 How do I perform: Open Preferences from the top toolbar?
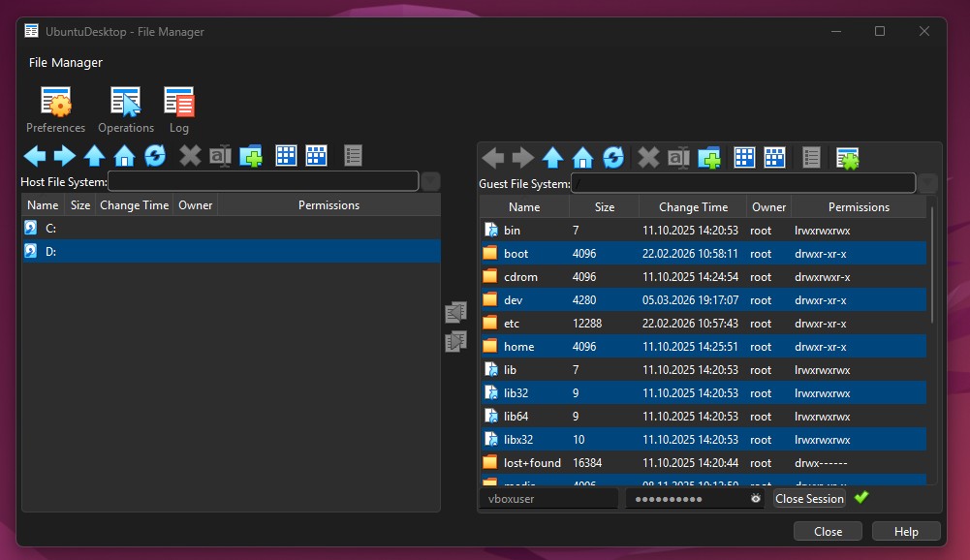click(x=55, y=107)
